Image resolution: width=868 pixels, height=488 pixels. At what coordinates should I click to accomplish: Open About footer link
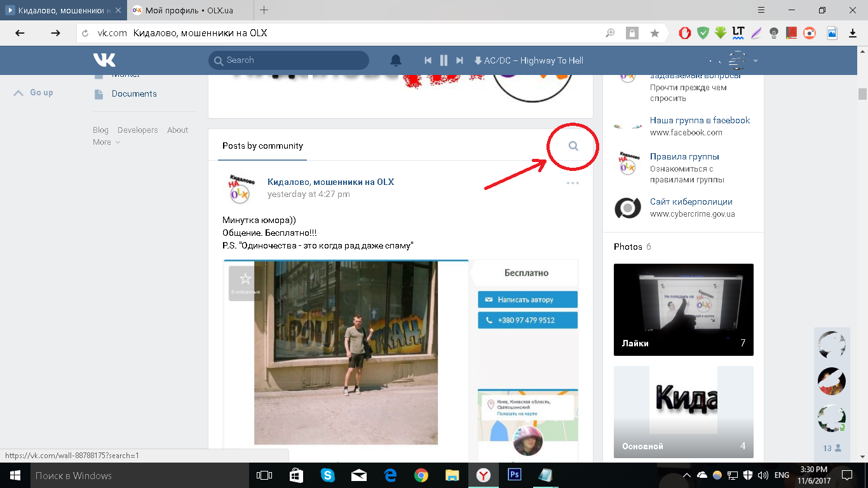click(178, 130)
